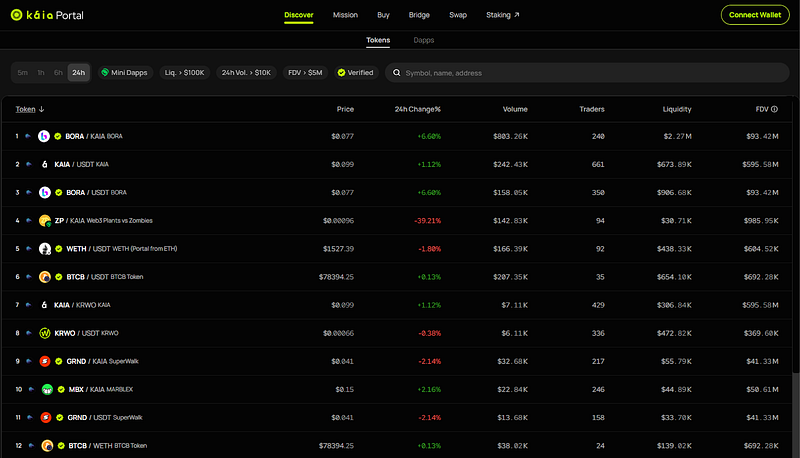Sort table by Liquidity column
The height and width of the screenshot is (458, 800).
(x=677, y=109)
